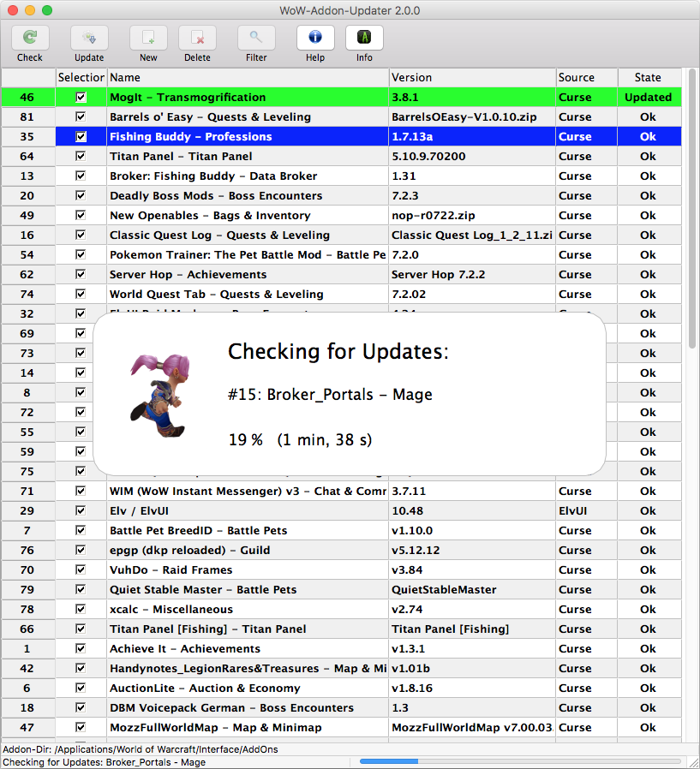Sort by the Source column header
This screenshot has width=700, height=769.
pos(586,77)
